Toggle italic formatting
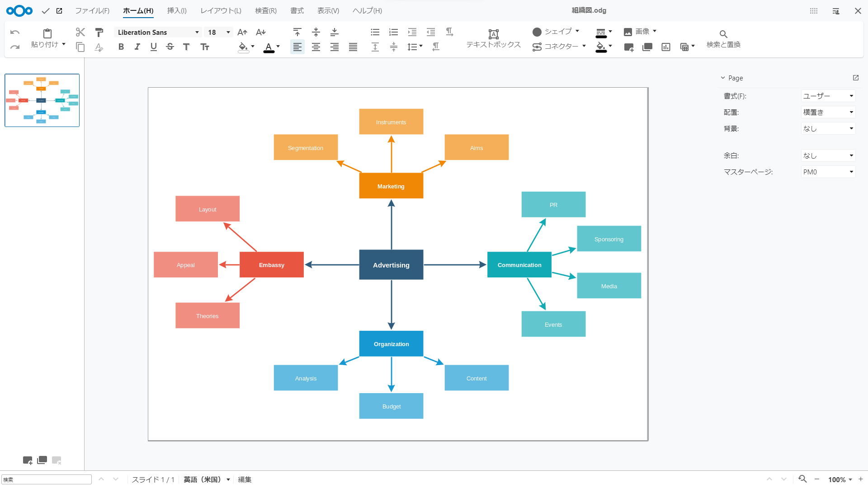Image resolution: width=868 pixels, height=488 pixels. click(x=137, y=47)
